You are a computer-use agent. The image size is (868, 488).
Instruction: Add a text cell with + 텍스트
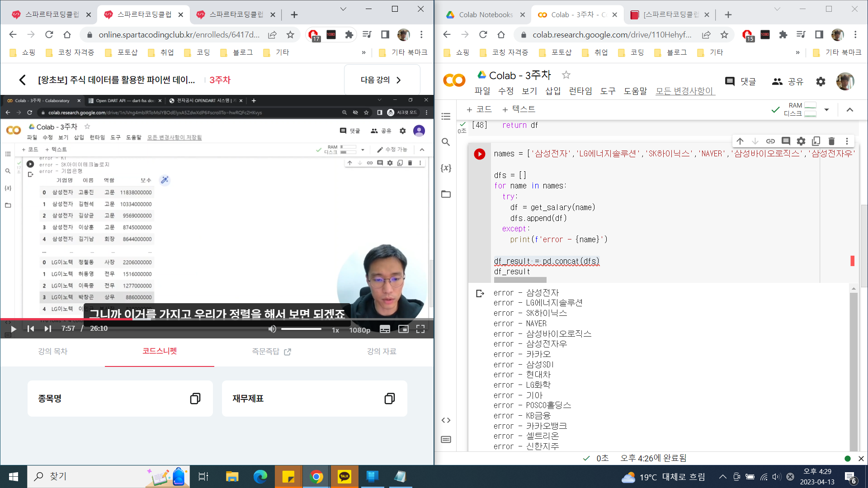519,109
